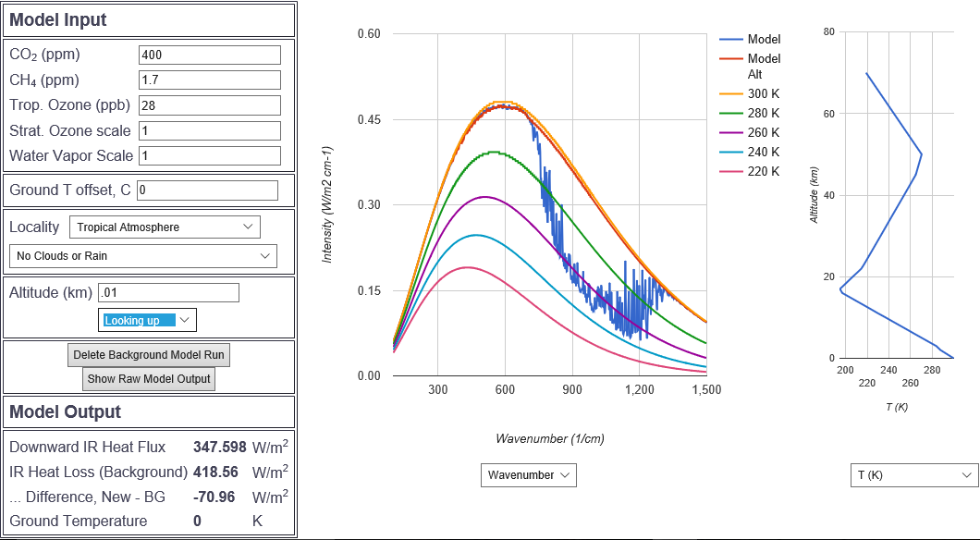
Task: Open the T (K) profile dropdown
Action: pyautogui.click(x=913, y=475)
